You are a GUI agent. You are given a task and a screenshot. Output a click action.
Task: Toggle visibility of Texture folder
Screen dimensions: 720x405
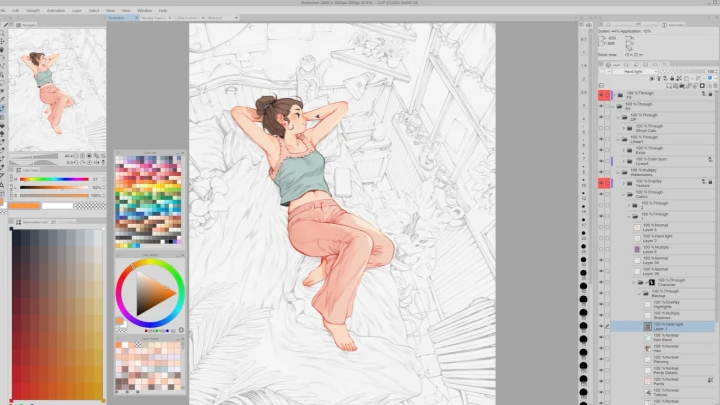coord(601,183)
